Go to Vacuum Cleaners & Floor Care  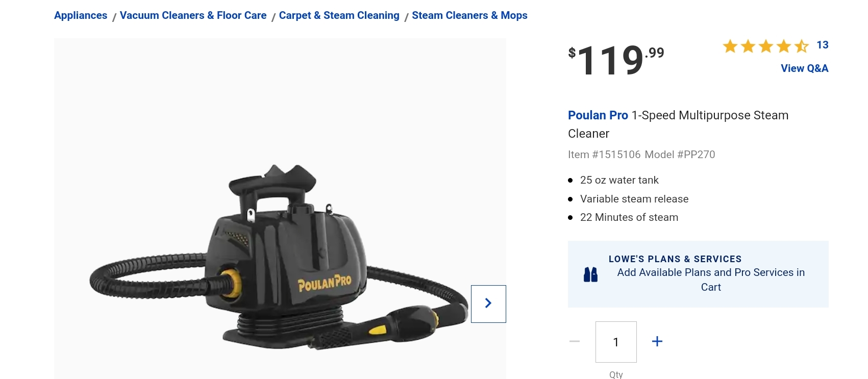tap(193, 15)
